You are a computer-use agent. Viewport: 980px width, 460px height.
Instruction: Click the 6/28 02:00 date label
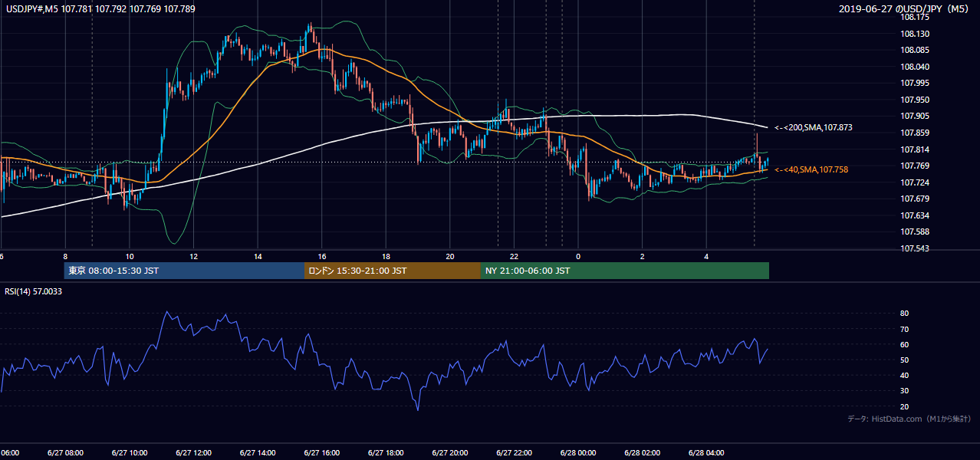point(642,452)
